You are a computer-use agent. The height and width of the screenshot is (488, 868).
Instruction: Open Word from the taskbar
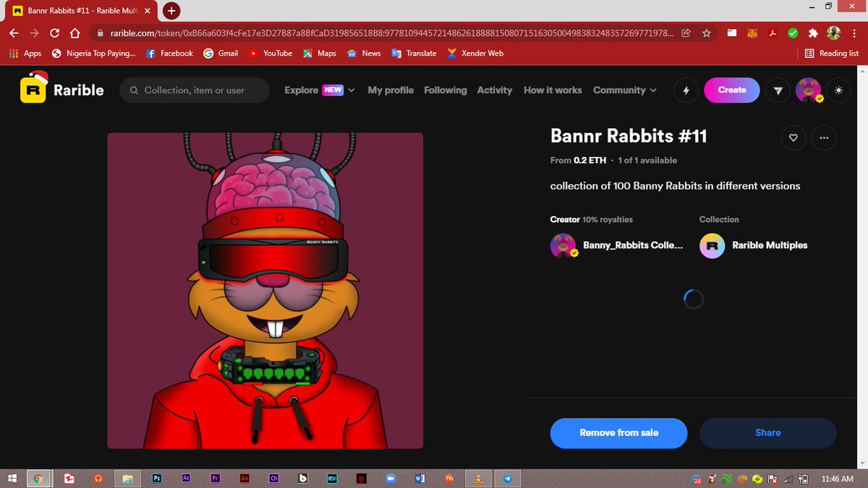pyautogui.click(x=420, y=479)
